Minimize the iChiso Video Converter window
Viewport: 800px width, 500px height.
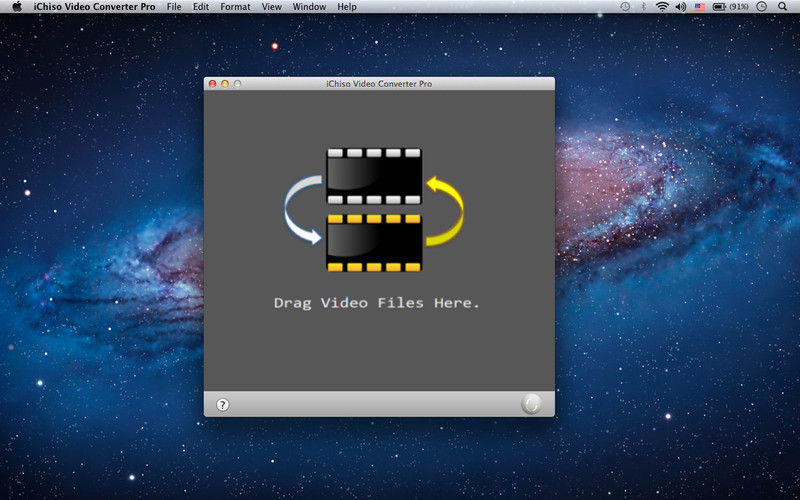(x=225, y=84)
